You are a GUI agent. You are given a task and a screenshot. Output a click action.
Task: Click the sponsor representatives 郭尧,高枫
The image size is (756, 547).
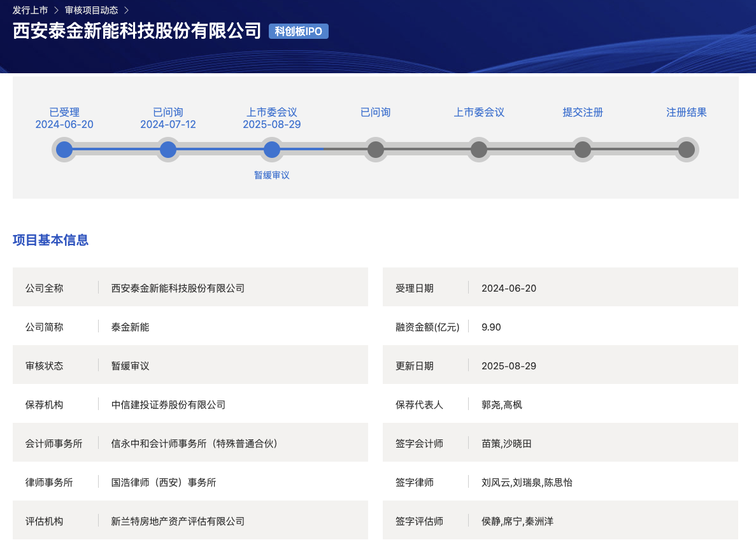click(x=502, y=404)
